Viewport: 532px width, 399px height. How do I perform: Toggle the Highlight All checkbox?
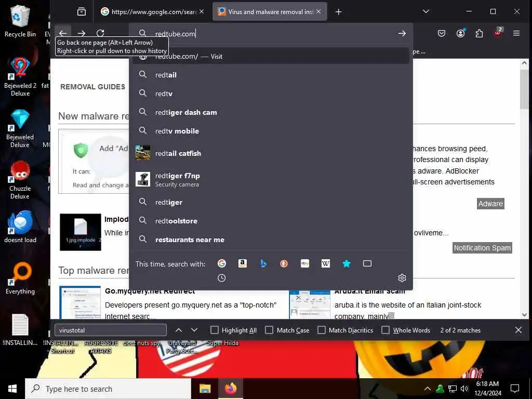(x=214, y=330)
